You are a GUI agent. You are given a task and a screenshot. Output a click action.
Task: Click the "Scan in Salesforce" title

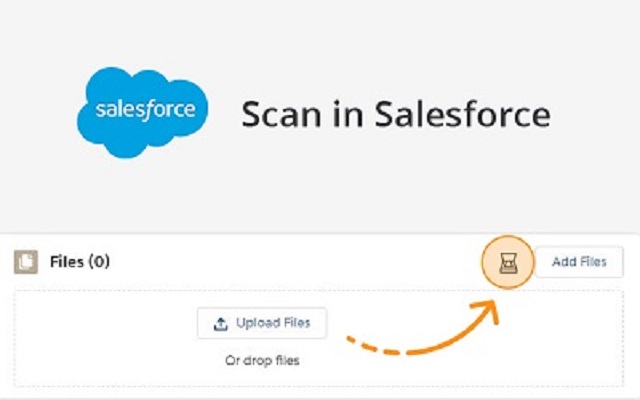point(395,114)
